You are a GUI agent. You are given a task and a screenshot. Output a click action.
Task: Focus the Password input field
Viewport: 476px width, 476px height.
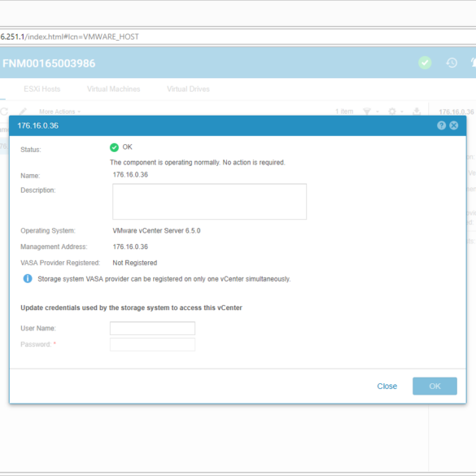[152, 344]
